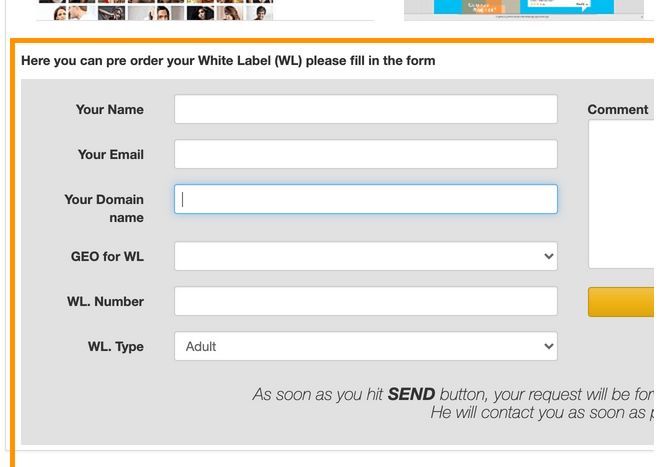Click the WL. Number input field
The width and height of the screenshot is (661, 467).
pos(365,301)
